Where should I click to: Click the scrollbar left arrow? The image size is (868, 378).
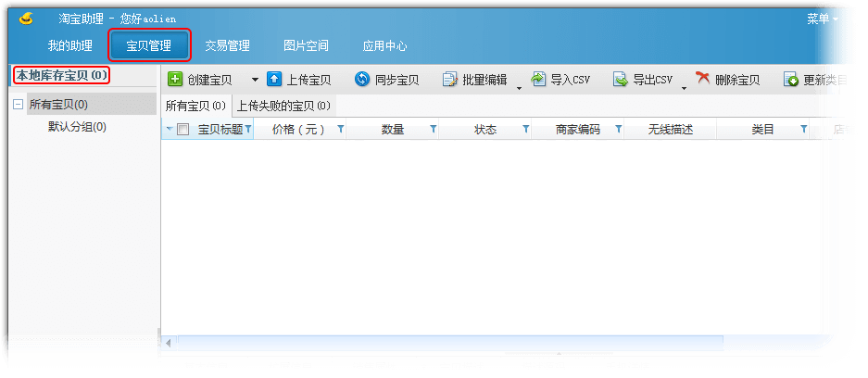(169, 343)
